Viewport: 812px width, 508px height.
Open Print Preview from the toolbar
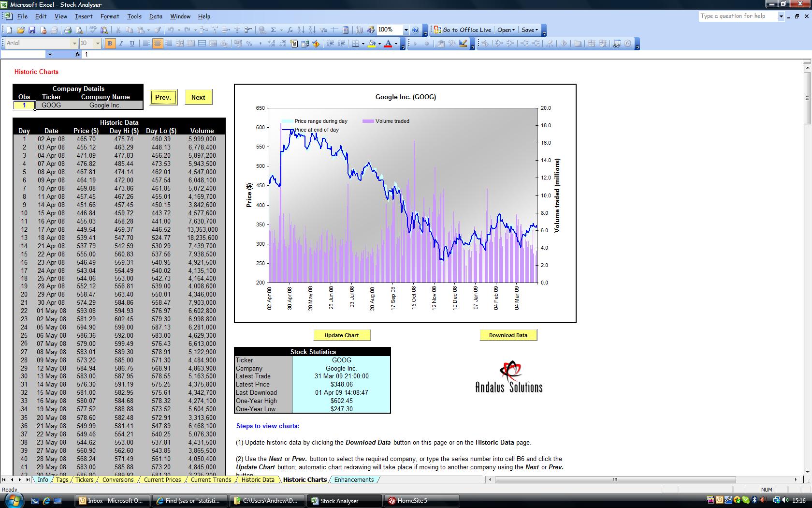coord(79,30)
